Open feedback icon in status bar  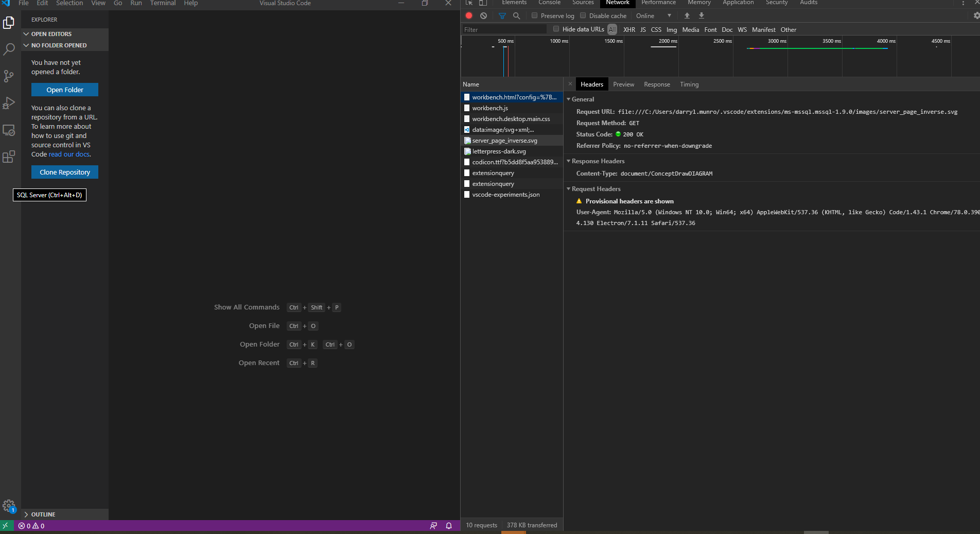point(433,526)
